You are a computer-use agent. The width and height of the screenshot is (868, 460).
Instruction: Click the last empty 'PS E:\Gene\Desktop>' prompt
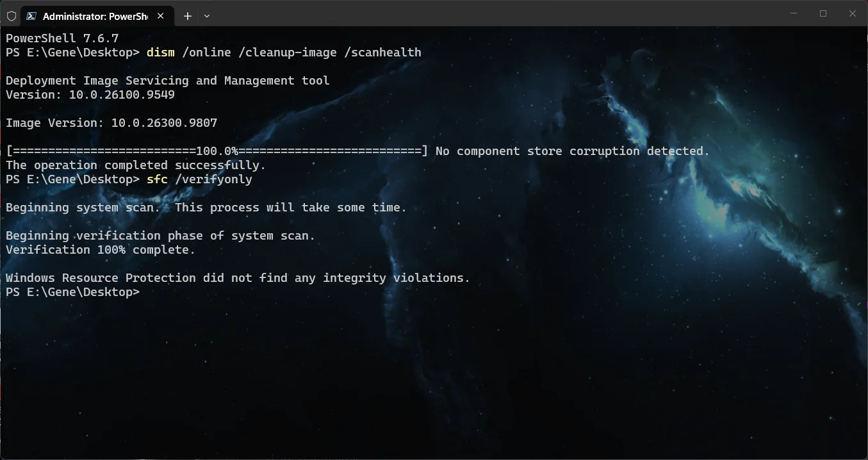(x=72, y=292)
